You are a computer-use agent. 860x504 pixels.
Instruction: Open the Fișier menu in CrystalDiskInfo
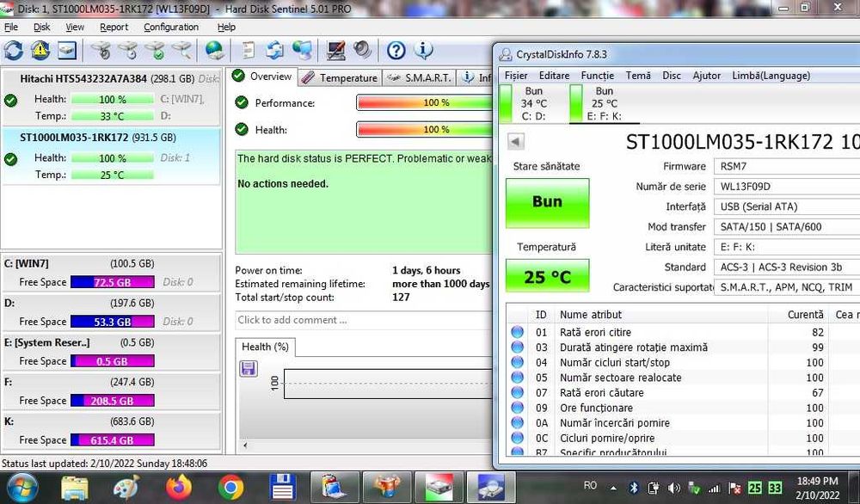516,75
